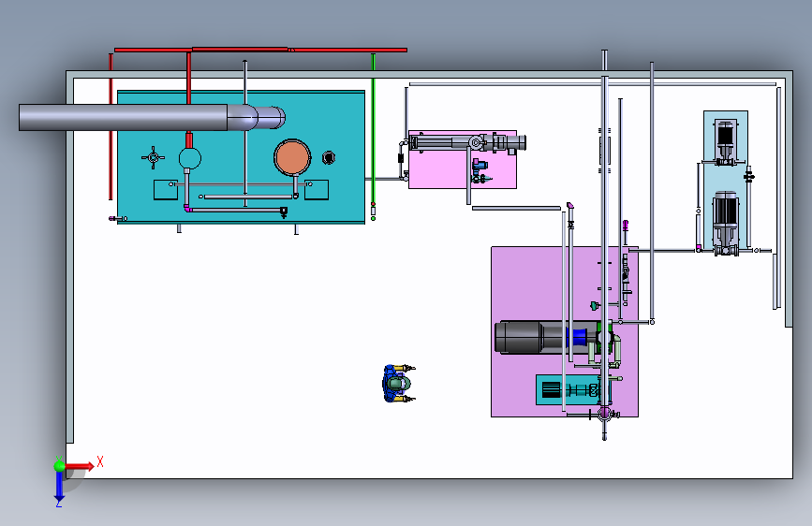Select the black ring beside the orange tank
The height and width of the screenshot is (526, 812).
(x=329, y=157)
